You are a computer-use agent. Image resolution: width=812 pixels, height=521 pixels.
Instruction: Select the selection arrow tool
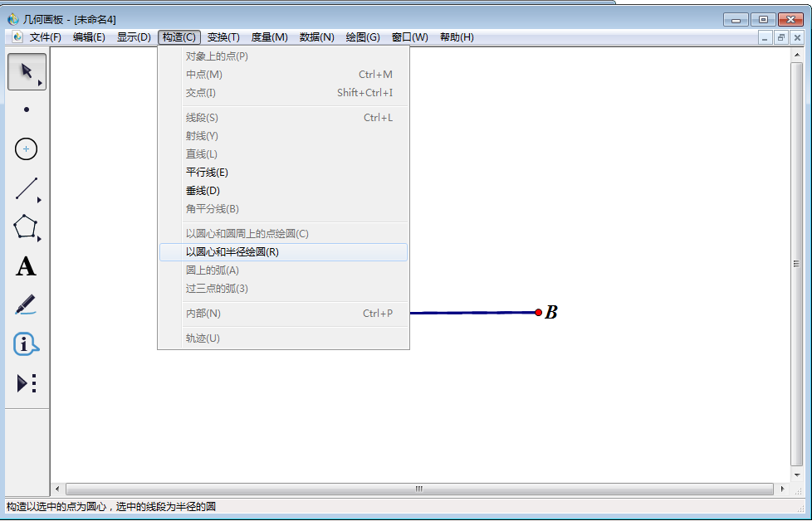26,71
